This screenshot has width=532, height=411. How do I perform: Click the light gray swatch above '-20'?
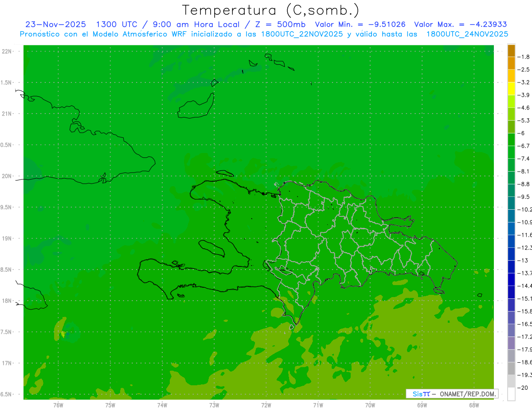coord(511,381)
